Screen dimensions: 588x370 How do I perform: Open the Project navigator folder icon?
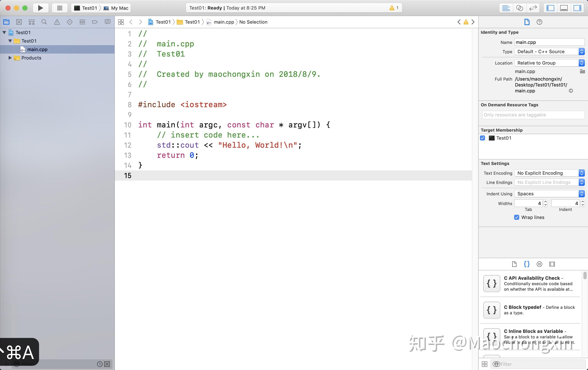click(x=6, y=22)
